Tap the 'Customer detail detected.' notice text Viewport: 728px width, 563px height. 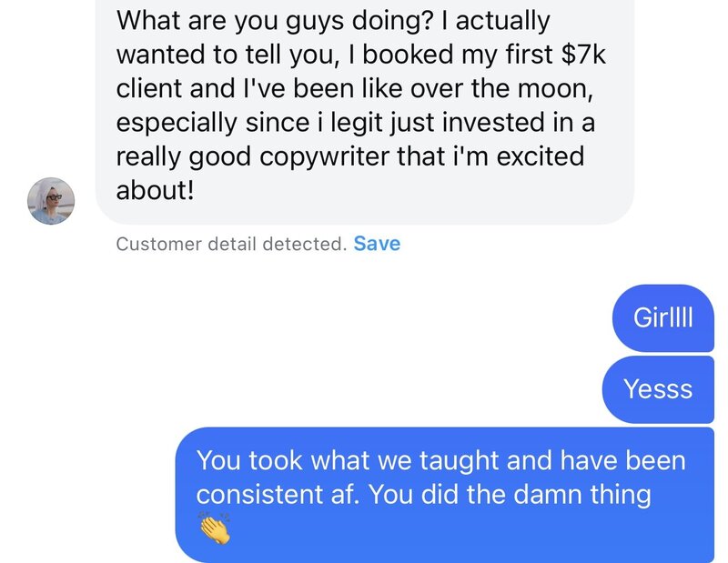pyautogui.click(x=231, y=244)
